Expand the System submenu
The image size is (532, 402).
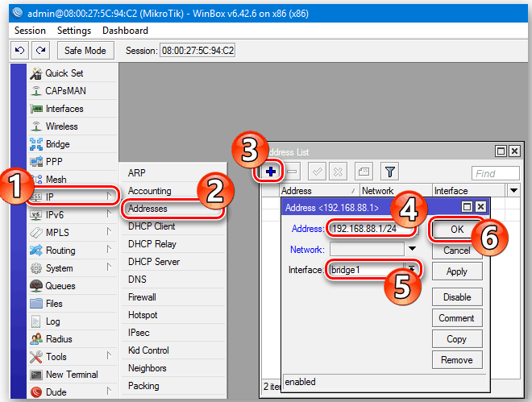click(x=109, y=267)
